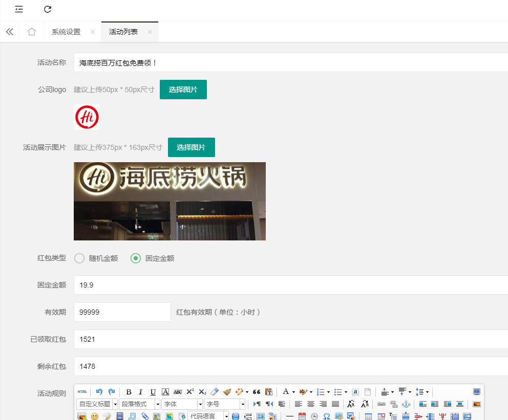This screenshot has width=508, height=420.
Task: Apply underline formatting
Action: point(153,392)
